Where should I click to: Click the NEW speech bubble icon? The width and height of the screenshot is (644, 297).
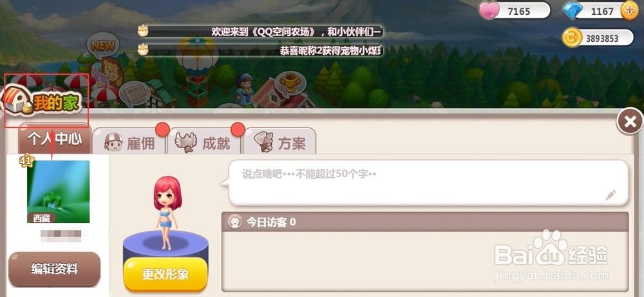tap(102, 45)
